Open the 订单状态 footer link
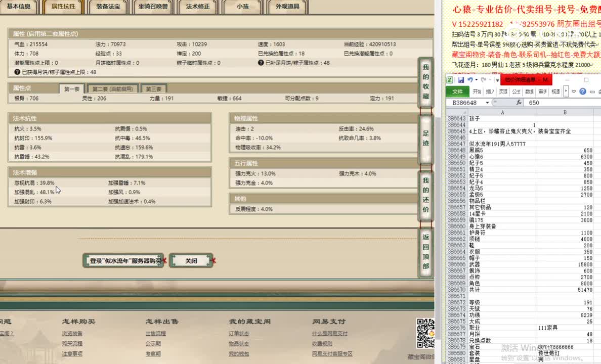This screenshot has height=364, width=601. pyautogui.click(x=239, y=333)
